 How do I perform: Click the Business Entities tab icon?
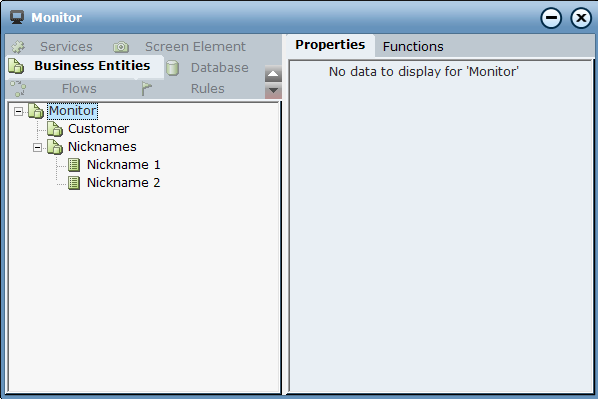click(x=16, y=66)
